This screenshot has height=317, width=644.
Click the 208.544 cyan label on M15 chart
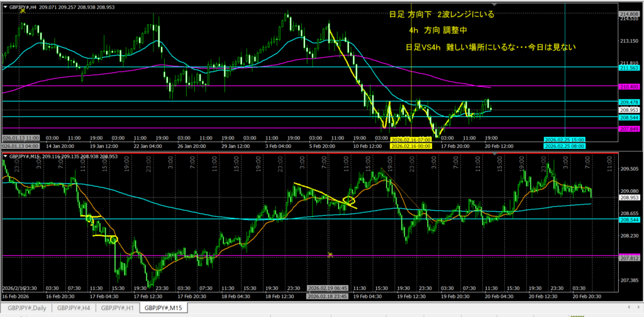coord(630,220)
